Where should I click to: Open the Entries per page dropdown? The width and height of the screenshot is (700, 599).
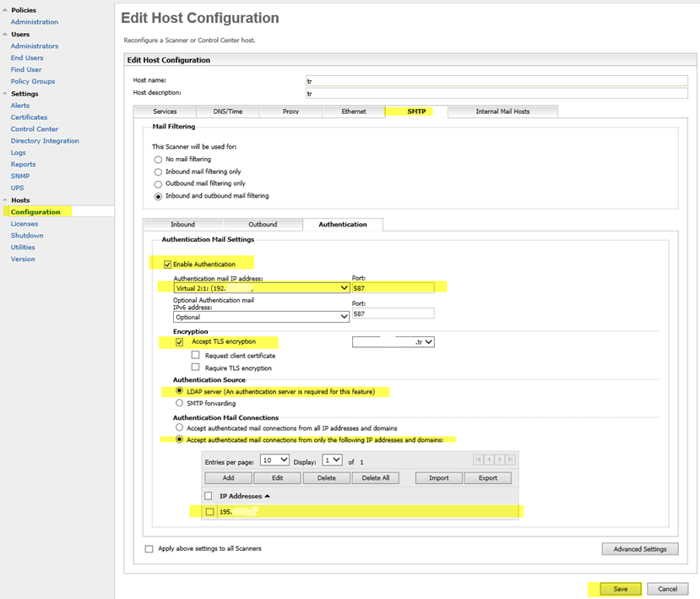[274, 460]
